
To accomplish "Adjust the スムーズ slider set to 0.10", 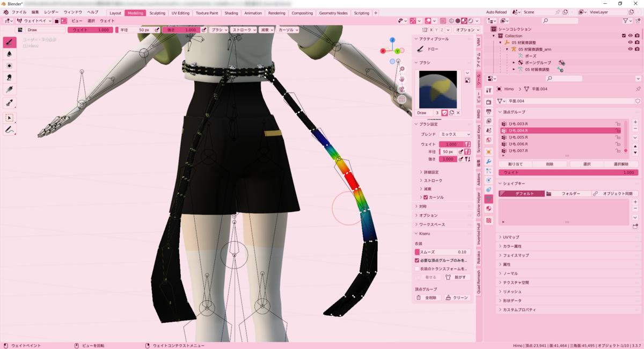I will coord(442,251).
